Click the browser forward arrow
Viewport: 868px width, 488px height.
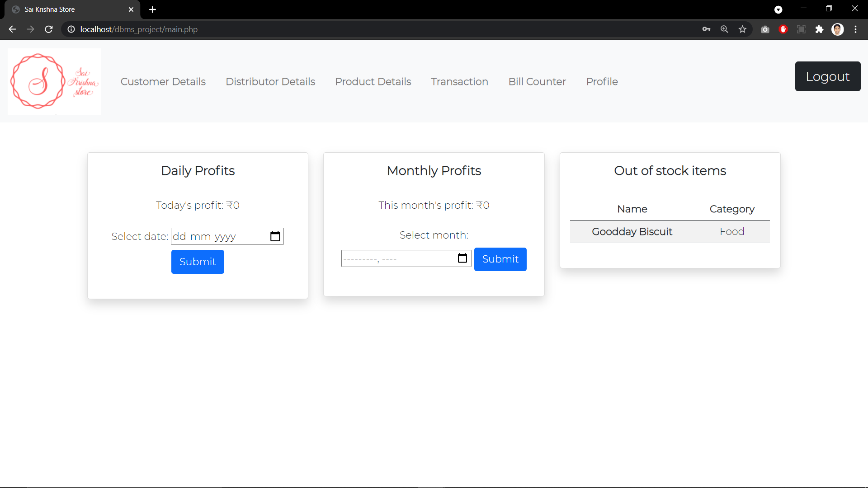coord(30,29)
